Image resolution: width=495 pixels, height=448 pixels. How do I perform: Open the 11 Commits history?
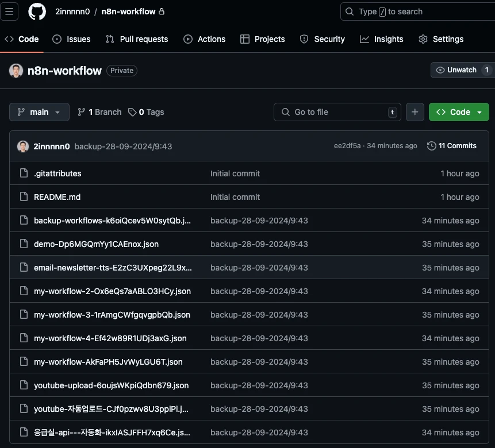pyautogui.click(x=452, y=146)
